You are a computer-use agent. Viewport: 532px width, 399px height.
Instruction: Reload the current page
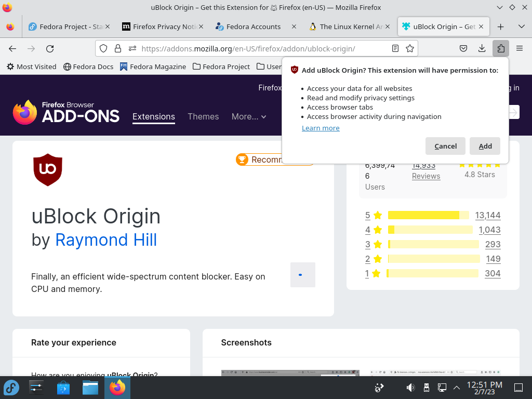coord(50,49)
